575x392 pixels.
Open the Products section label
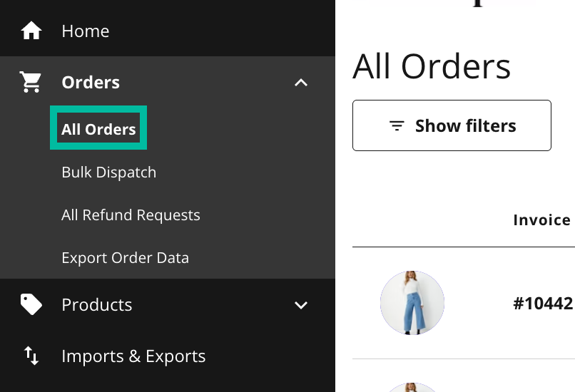pos(97,304)
